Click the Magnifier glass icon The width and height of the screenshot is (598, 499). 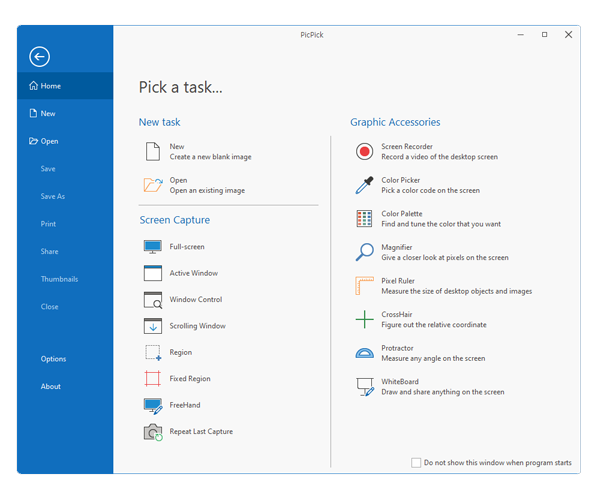pos(365,252)
